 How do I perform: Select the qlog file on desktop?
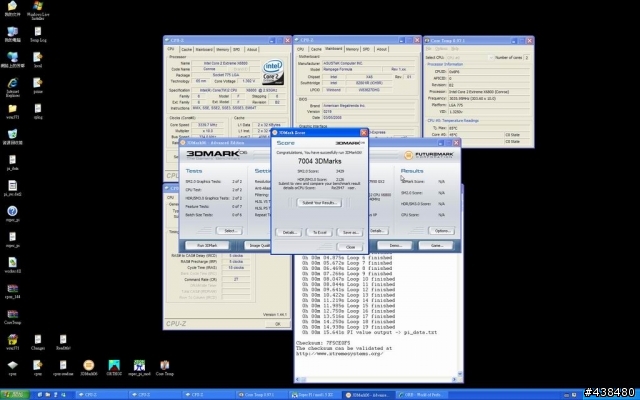38,111
